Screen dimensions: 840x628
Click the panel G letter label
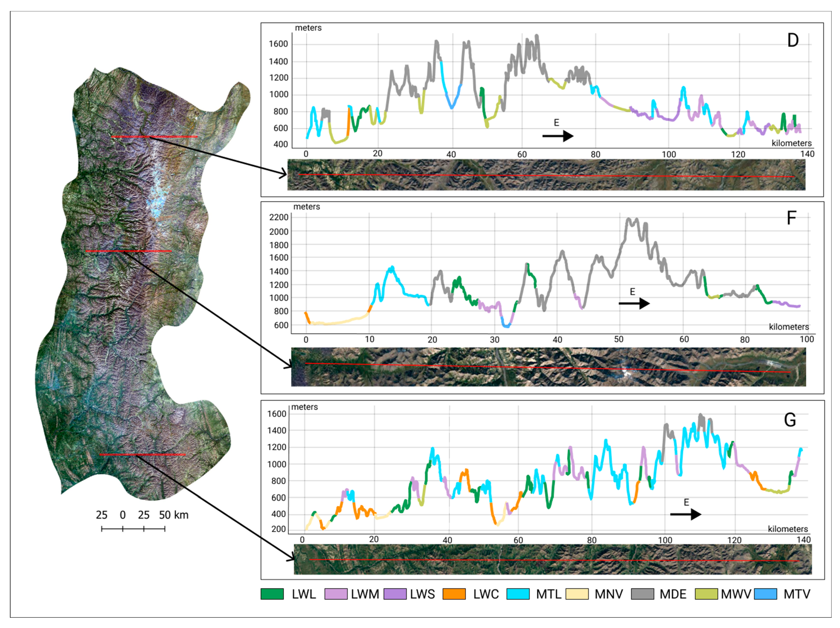pyautogui.click(x=790, y=420)
